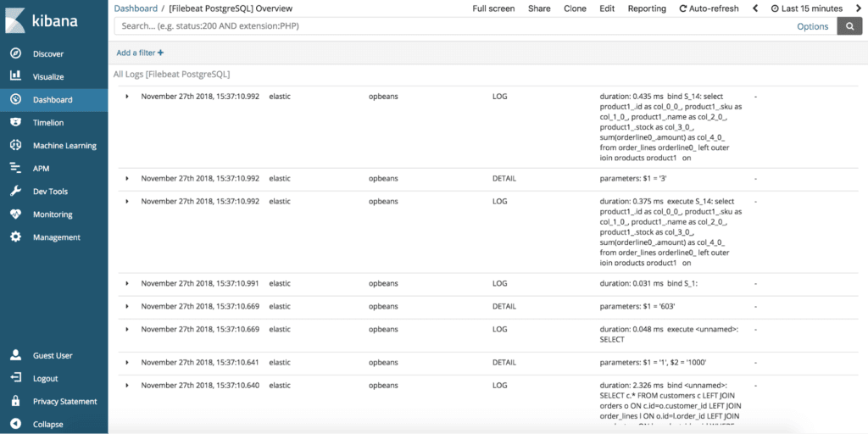The width and height of the screenshot is (868, 434).
Task: Move time range back with left chevron
Action: pos(755,8)
